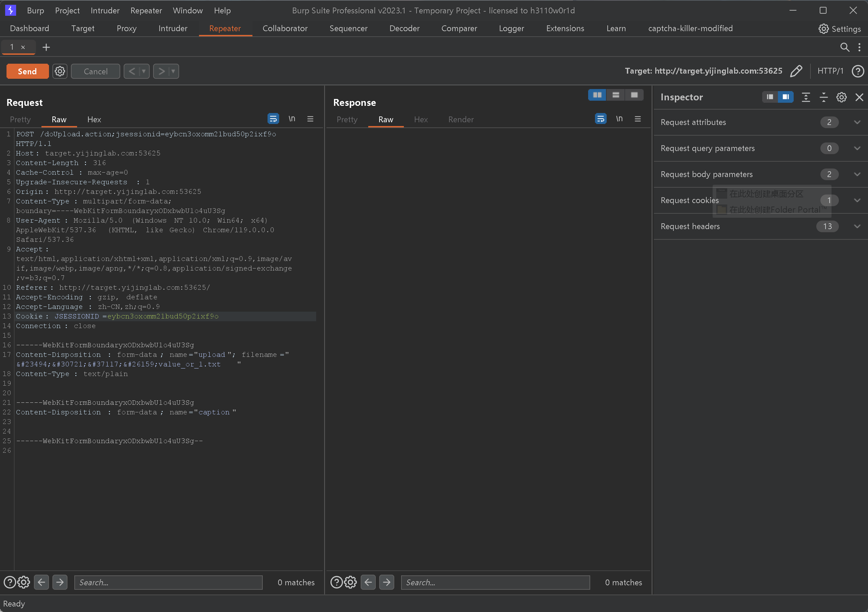Open the Burp menu

pyautogui.click(x=36, y=11)
